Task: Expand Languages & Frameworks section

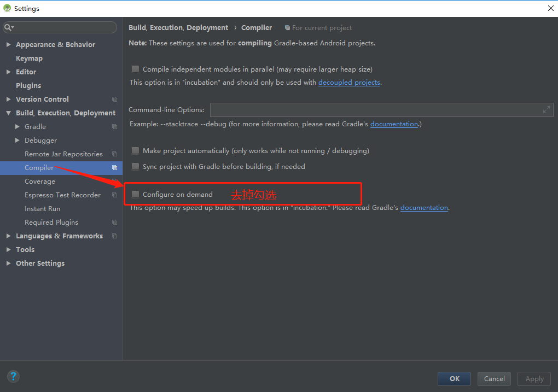Action: click(9, 236)
